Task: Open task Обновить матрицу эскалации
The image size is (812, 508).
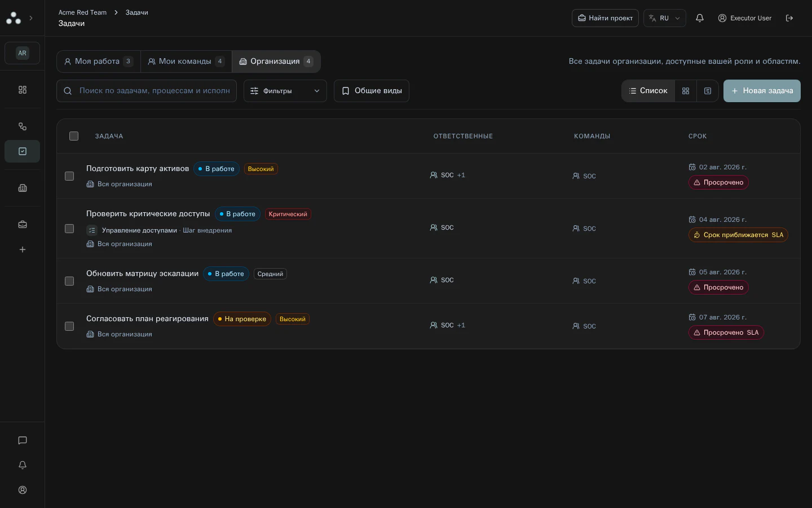Action: point(143,274)
